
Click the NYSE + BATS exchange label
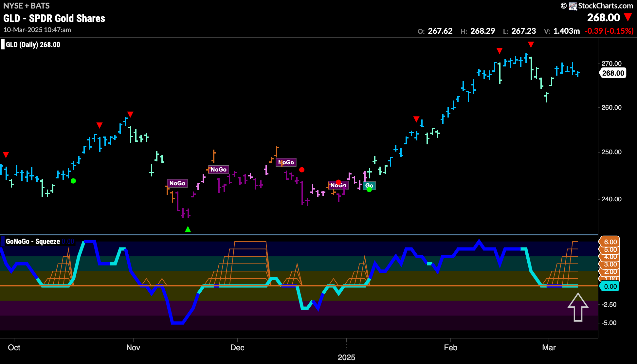tap(27, 6)
